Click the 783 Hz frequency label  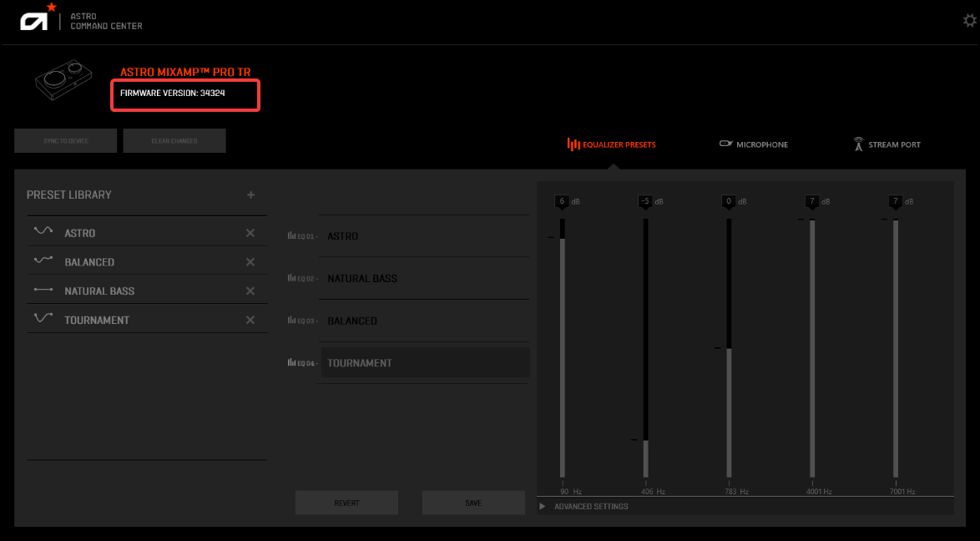(x=737, y=492)
